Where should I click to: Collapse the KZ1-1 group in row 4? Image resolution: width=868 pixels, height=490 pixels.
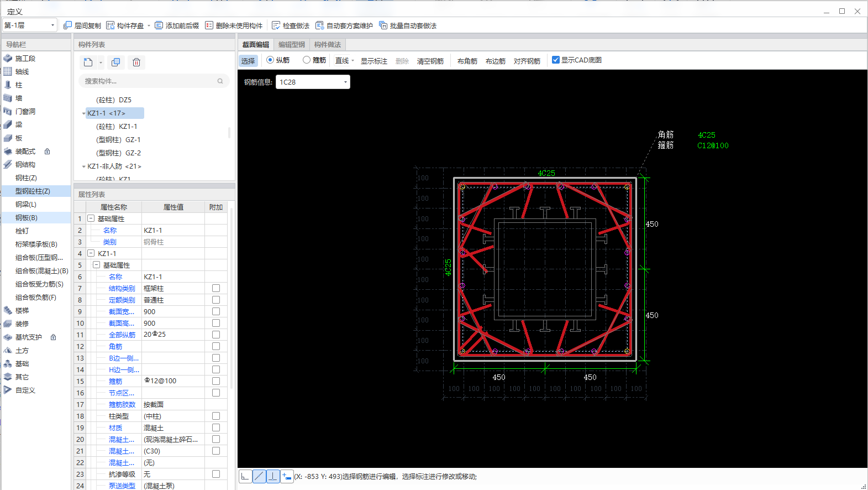[x=91, y=253]
